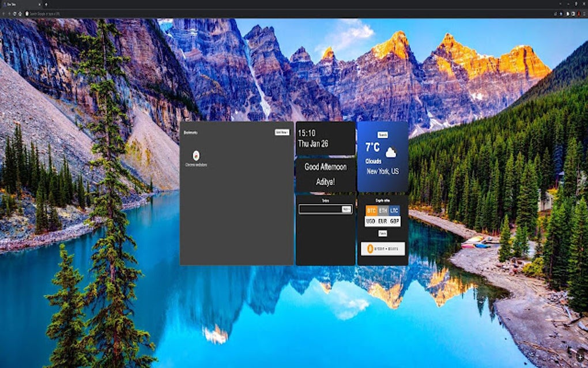588x368 pixels.
Task: Toggle the ETH crypto selection
Action: (383, 210)
